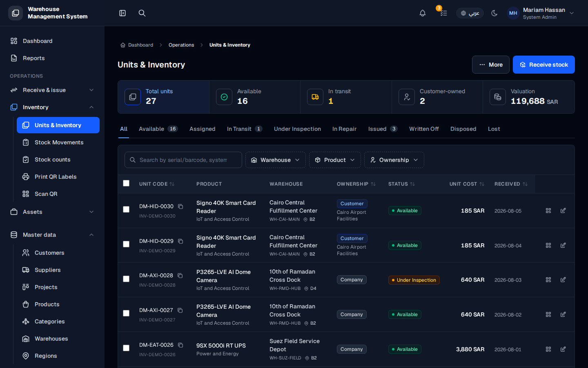
Task: Go to Dashboard breadcrumb link
Action: tap(137, 45)
